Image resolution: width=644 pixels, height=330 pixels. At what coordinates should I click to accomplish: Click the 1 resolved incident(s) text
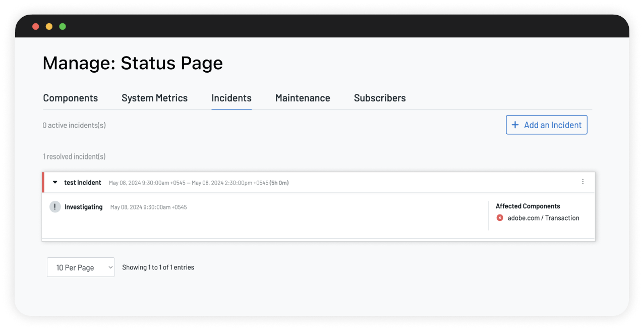tap(74, 156)
